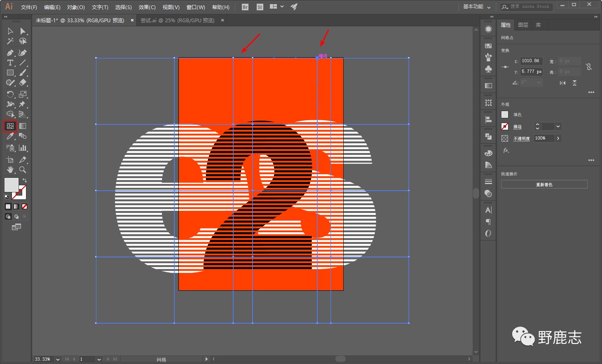Set paint mode to None
The width and height of the screenshot is (602, 364).
25,206
